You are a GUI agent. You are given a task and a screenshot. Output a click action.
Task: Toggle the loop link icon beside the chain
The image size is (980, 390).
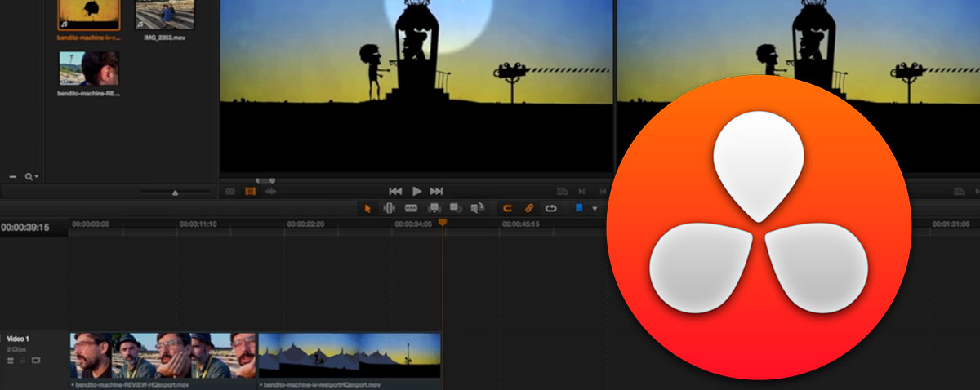(x=550, y=208)
